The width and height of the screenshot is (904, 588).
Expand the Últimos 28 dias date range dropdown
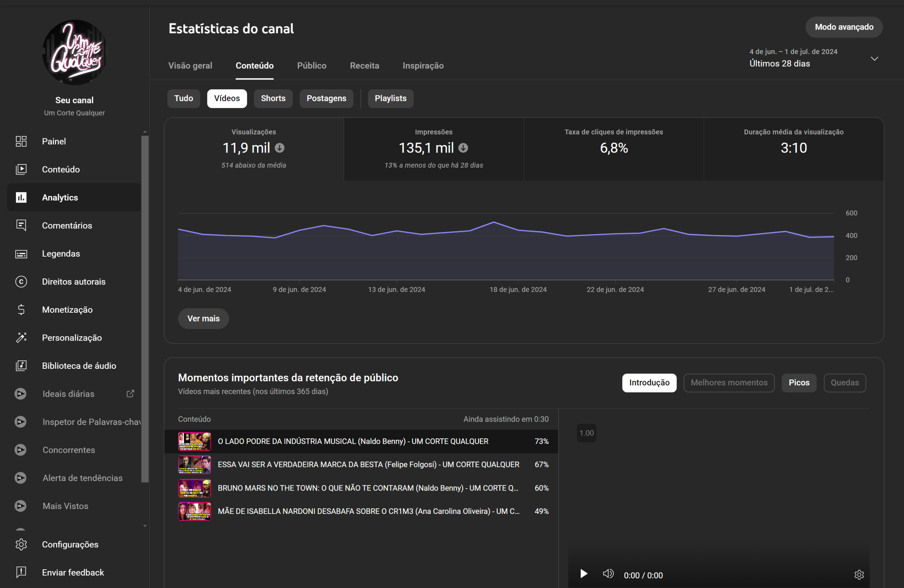(874, 59)
